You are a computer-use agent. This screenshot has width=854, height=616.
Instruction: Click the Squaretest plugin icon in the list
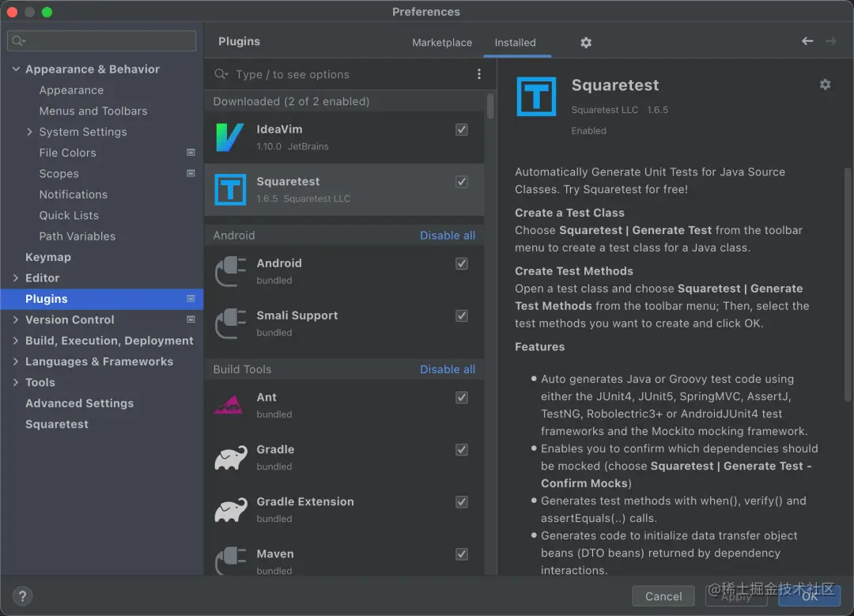[230, 190]
